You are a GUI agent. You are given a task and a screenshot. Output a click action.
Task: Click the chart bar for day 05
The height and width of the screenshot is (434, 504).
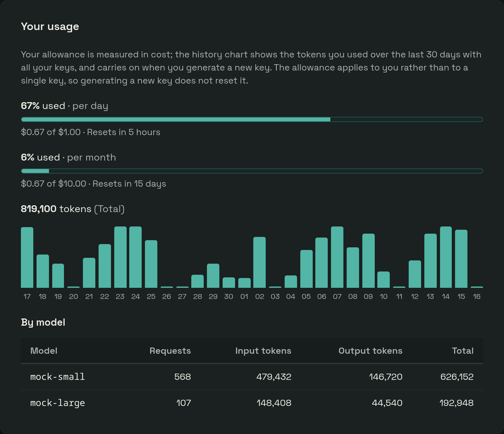(x=307, y=269)
